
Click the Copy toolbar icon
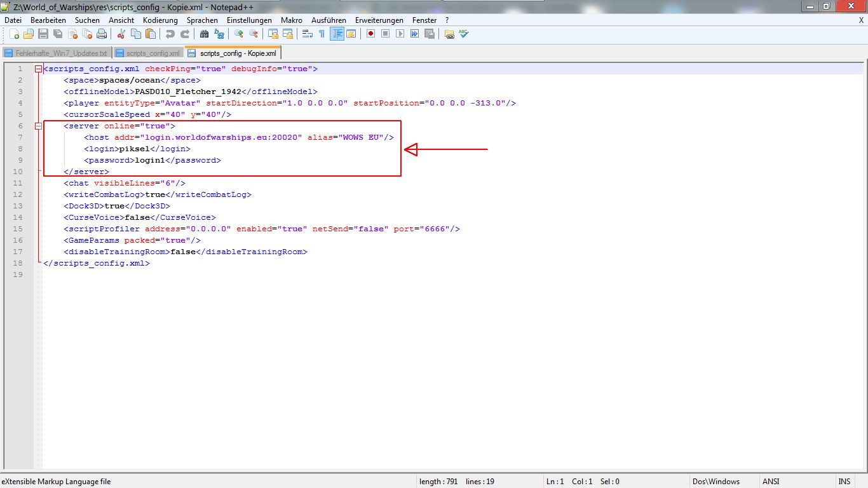click(135, 34)
